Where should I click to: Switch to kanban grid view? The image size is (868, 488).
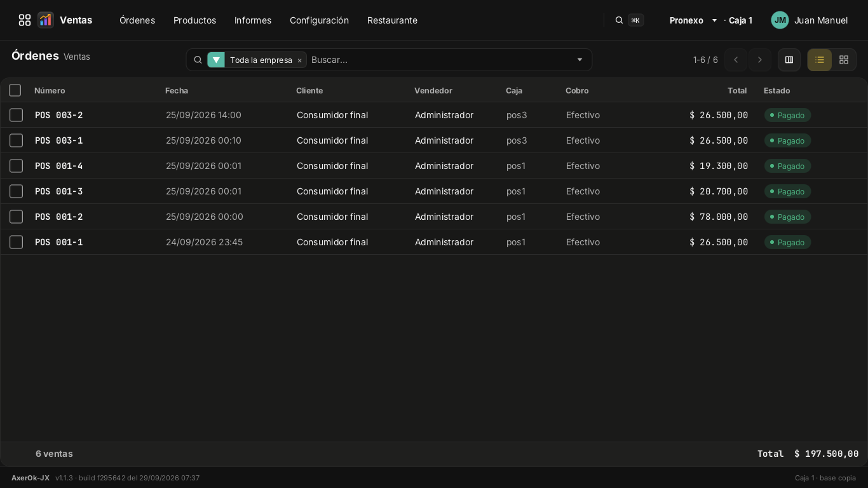(844, 60)
